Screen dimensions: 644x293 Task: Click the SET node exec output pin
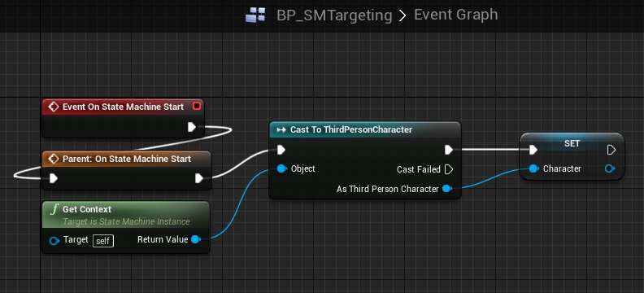click(611, 150)
